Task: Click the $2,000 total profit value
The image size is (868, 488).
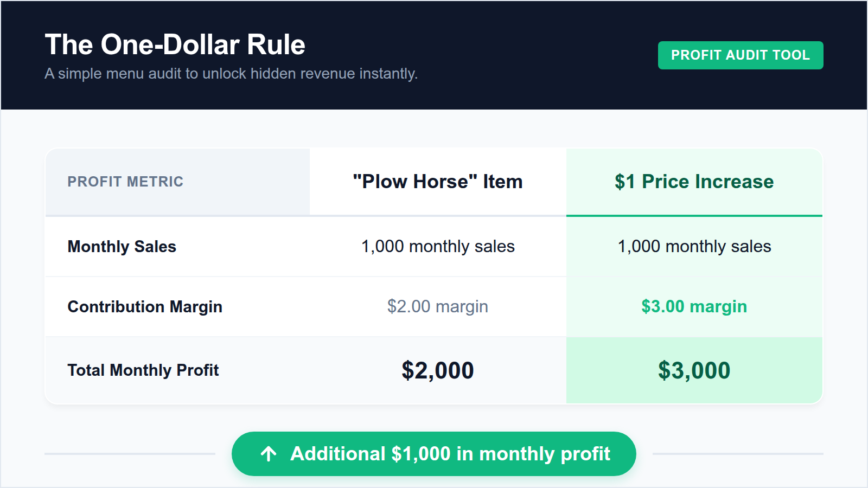Action: click(x=437, y=370)
